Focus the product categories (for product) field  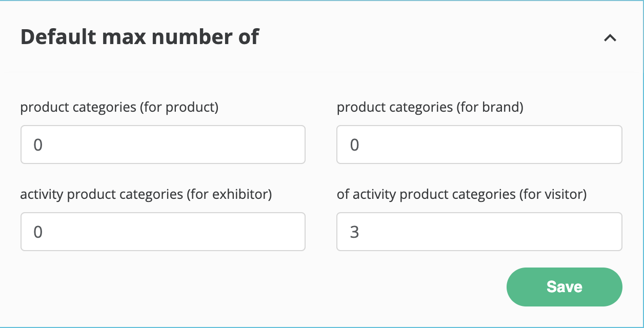(x=163, y=145)
